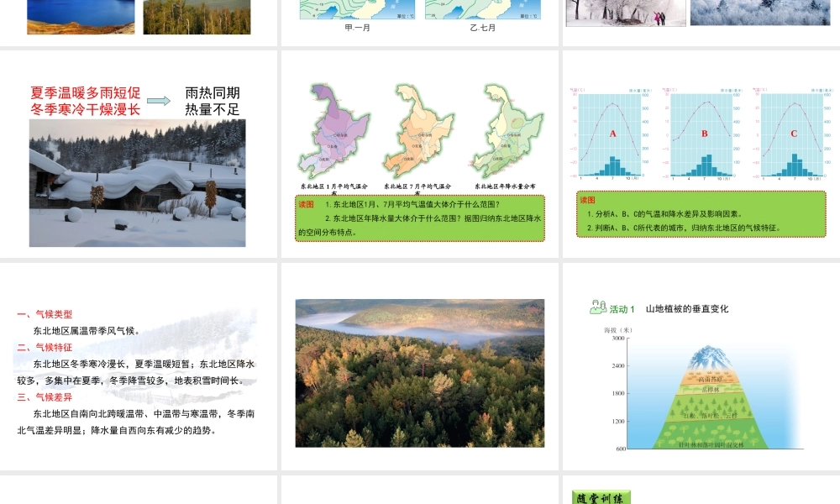Screen dimensions: 840x504
Task: Open the slide with the snowy cabin photo
Action: [139, 154]
